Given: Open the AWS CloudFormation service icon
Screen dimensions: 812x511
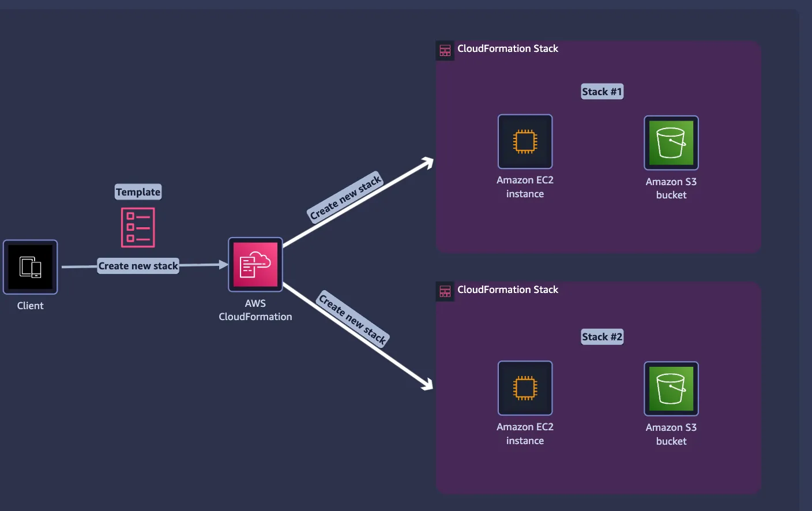Looking at the screenshot, I should click(x=255, y=265).
